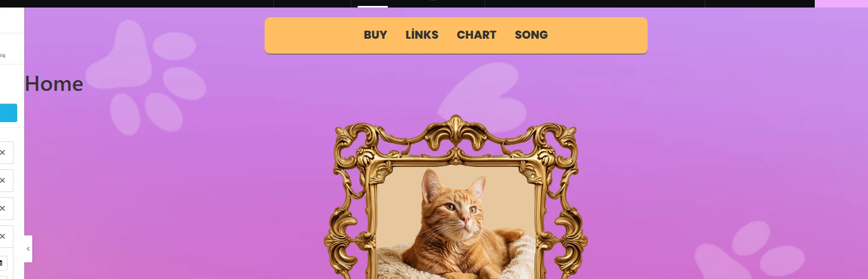Remove the first item via its X icon
The width and height of the screenshot is (868, 279).
(3, 153)
